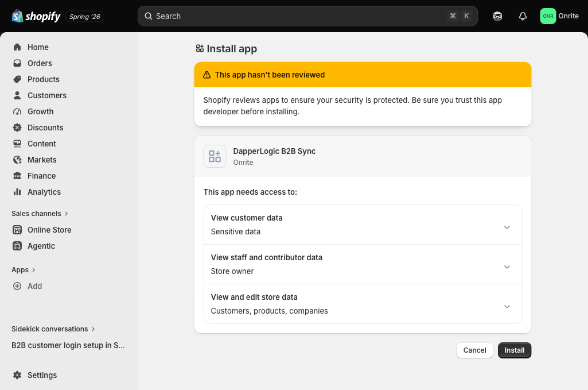The height and width of the screenshot is (390, 588).
Task: Open Content label in the sidebar
Action: tap(42, 144)
